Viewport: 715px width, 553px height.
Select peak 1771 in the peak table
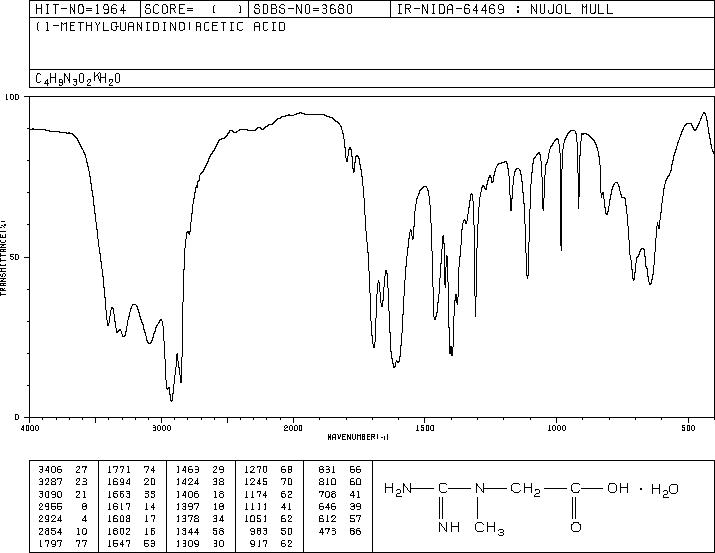[119, 470]
